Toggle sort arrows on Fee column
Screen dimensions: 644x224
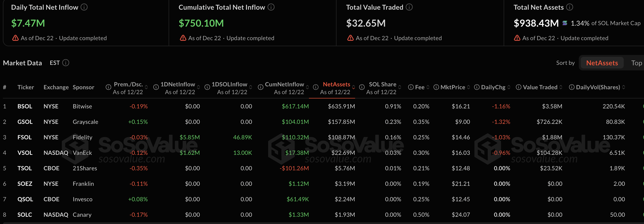point(428,87)
